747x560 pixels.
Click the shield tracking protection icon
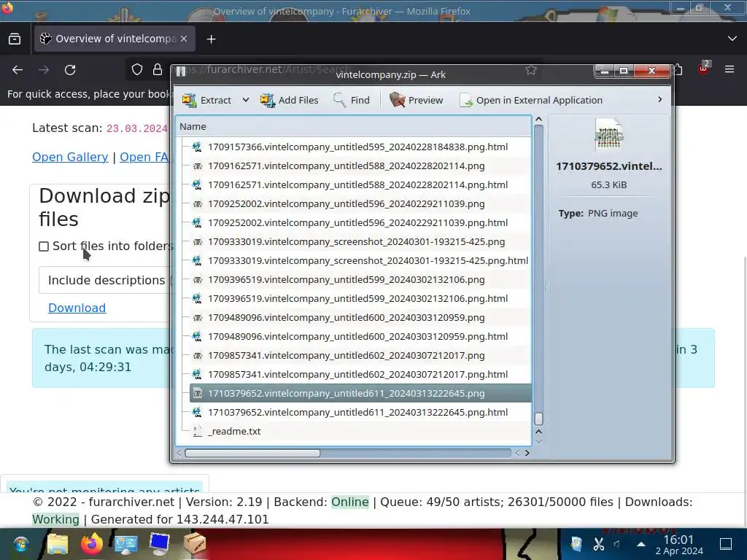pyautogui.click(x=137, y=69)
